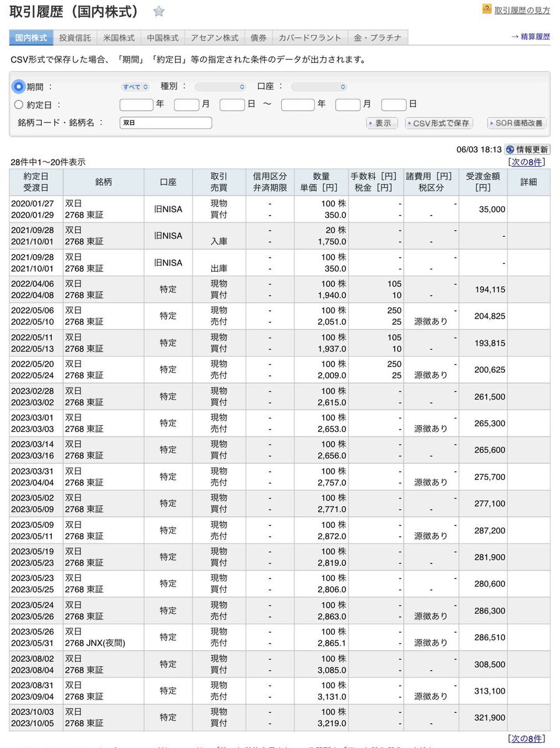Click SOR価格改善 button

[x=516, y=123]
